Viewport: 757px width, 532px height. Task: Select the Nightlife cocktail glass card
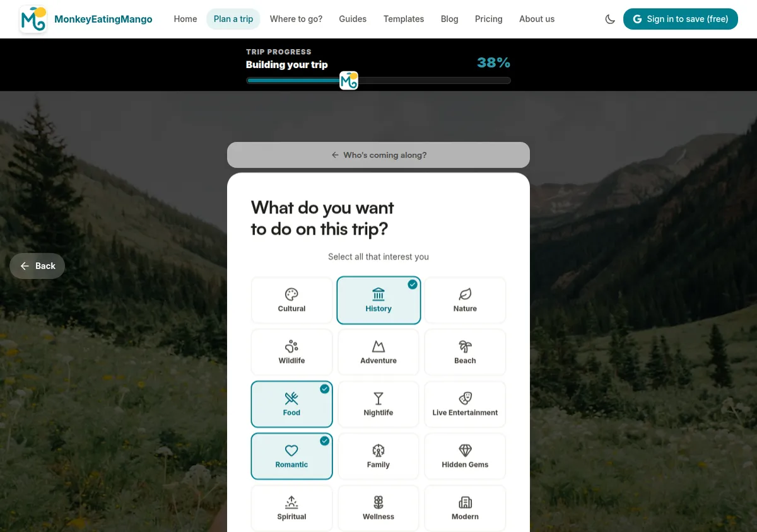(378, 404)
